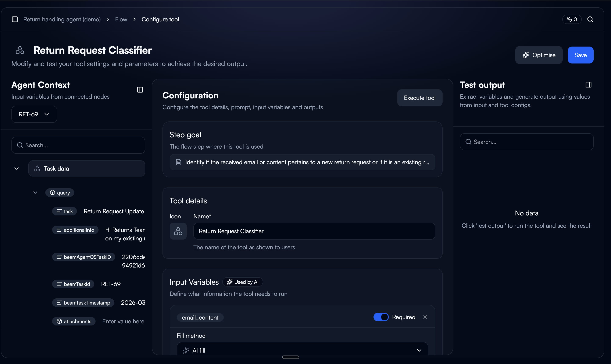The width and height of the screenshot is (611, 364).
Task: Collapse the Task data tree section
Action: coord(17,168)
